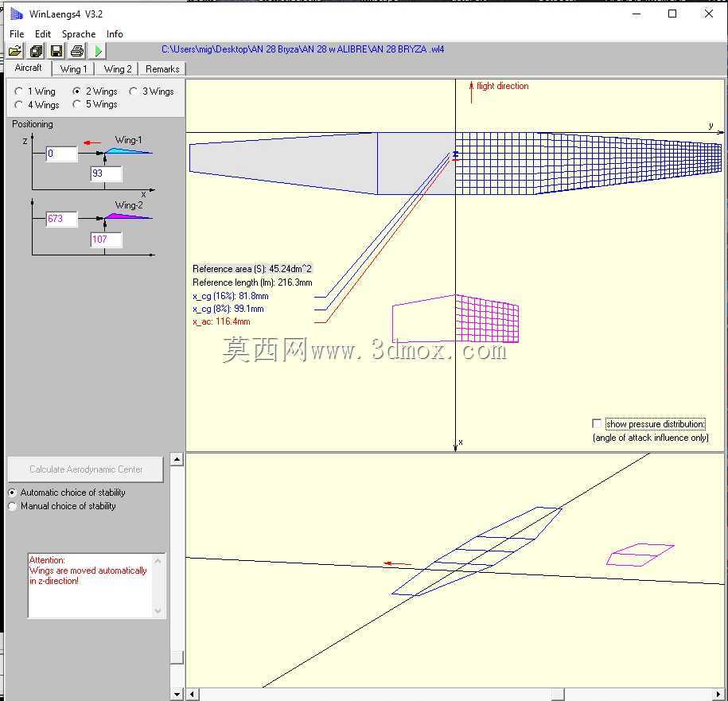Click the Reference length (lm) 216.3mm text
This screenshot has height=701, width=728.
pyautogui.click(x=252, y=282)
